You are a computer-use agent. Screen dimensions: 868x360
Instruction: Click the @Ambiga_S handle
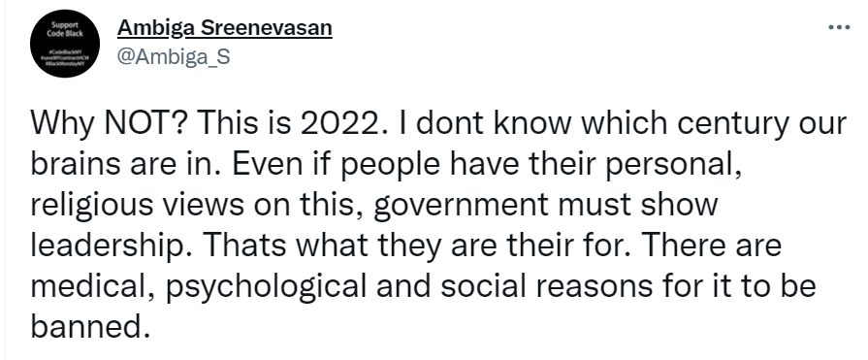[174, 56]
